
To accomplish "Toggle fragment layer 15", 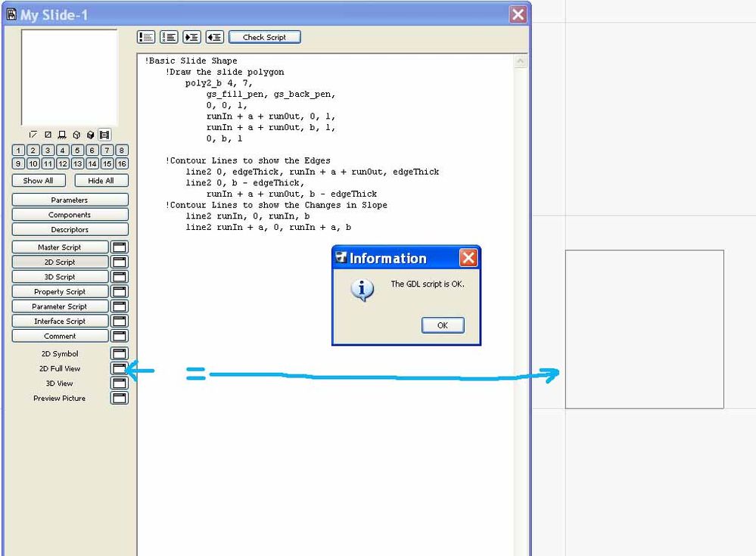I will (x=107, y=164).
